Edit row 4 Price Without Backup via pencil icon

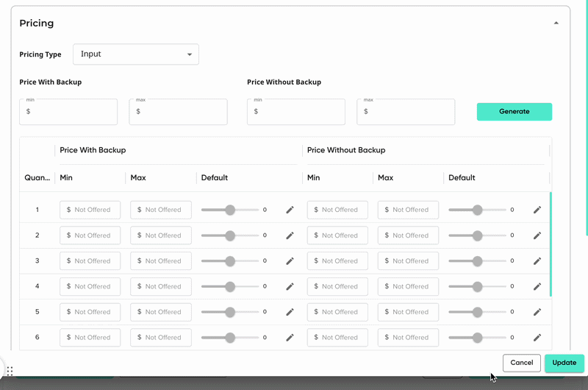coord(537,286)
